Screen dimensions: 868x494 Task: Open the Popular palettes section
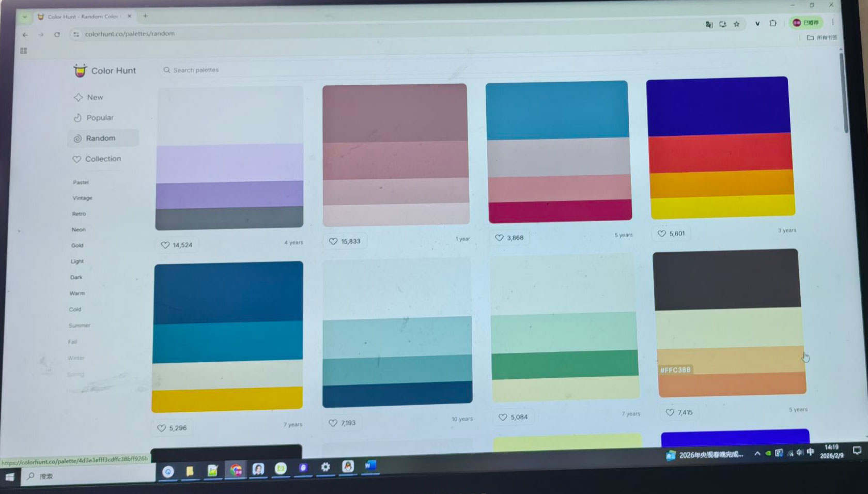[x=94, y=118]
